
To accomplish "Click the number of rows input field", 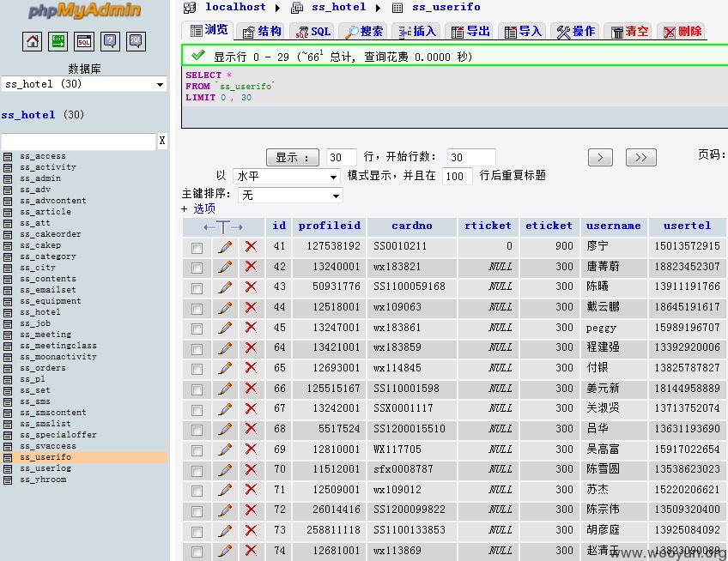I will 342,157.
